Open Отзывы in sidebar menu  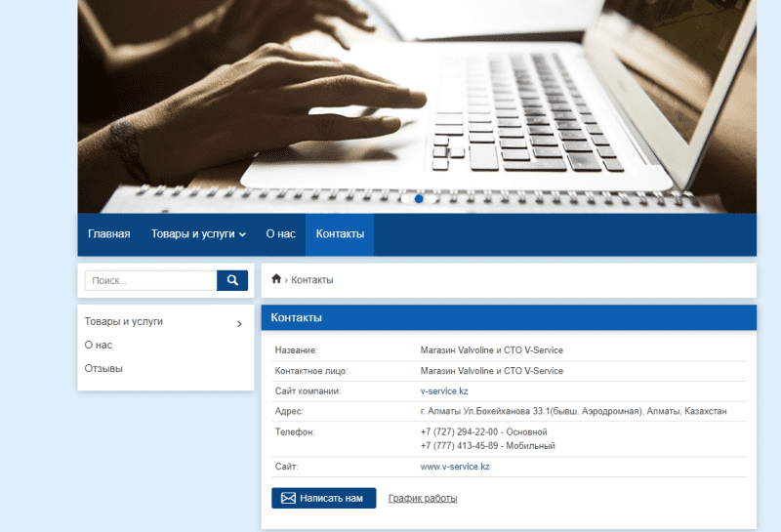pos(103,369)
